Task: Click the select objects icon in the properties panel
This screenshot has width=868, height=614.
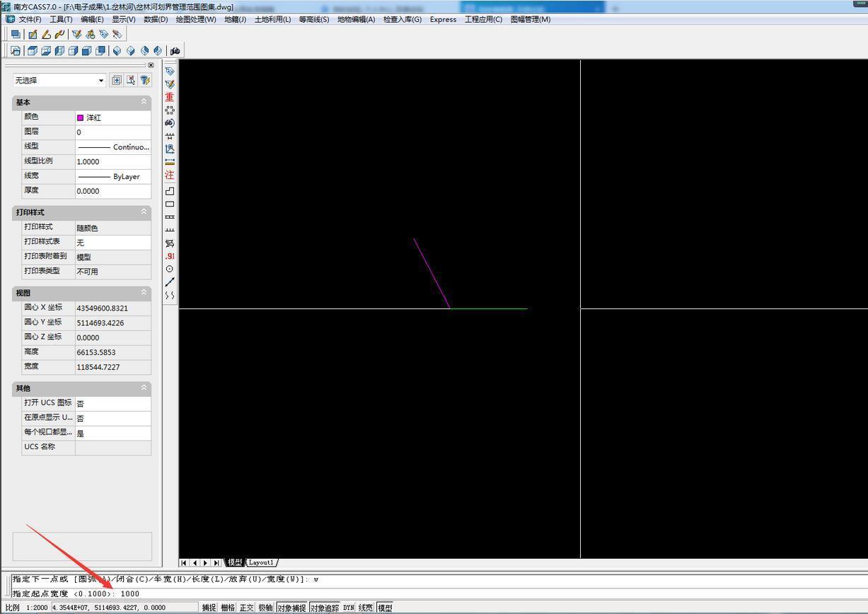Action: 131,81
